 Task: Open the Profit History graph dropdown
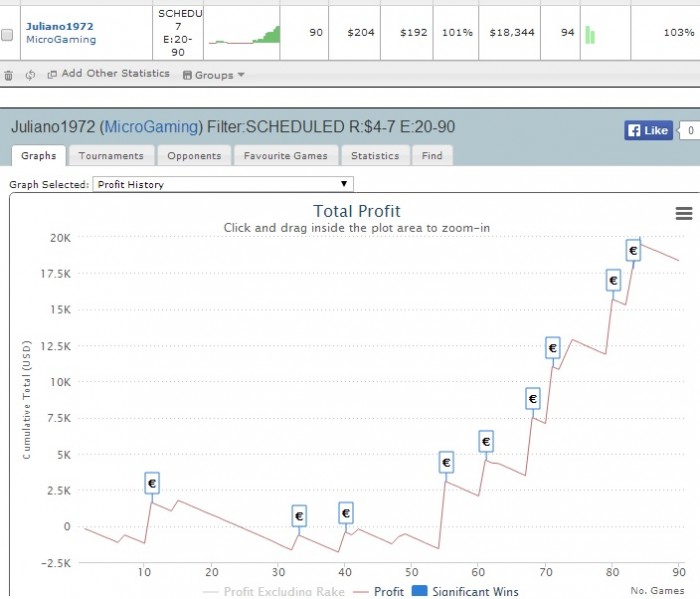223,184
